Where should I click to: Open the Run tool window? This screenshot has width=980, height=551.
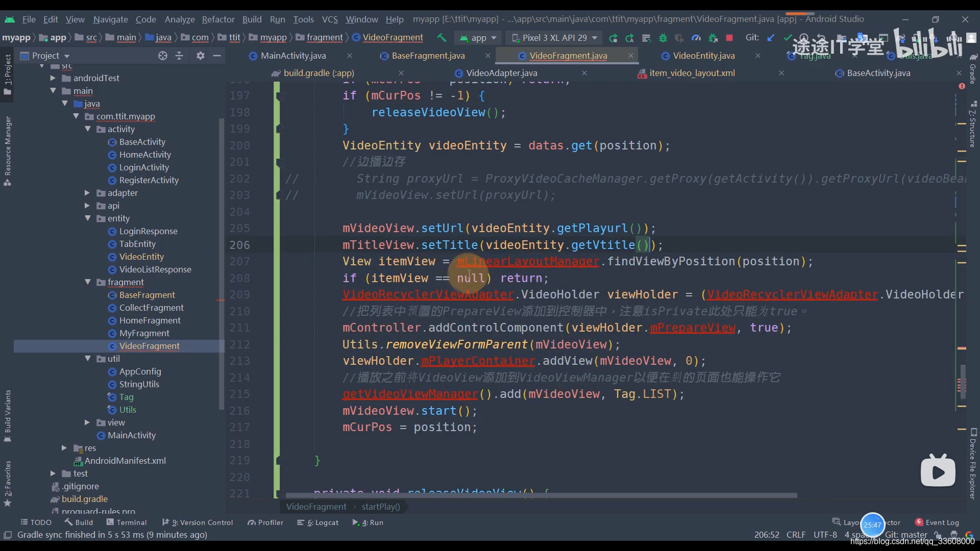point(367,522)
